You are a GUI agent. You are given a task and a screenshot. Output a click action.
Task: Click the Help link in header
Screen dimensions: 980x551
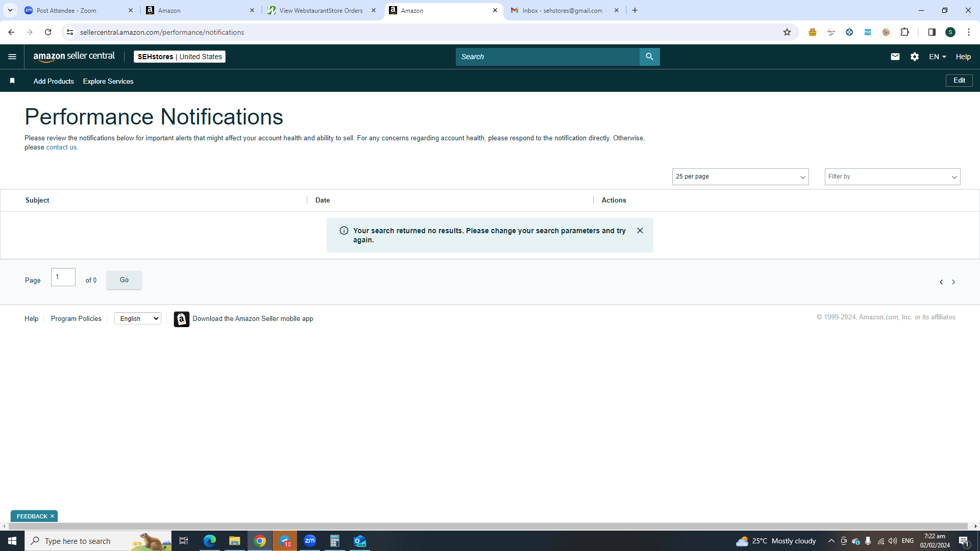[963, 57]
